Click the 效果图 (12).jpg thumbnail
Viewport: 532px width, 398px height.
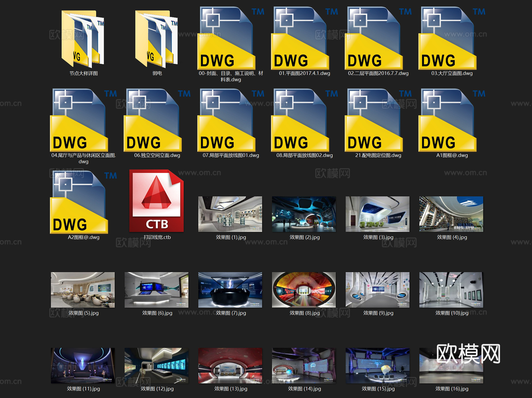[156, 365]
